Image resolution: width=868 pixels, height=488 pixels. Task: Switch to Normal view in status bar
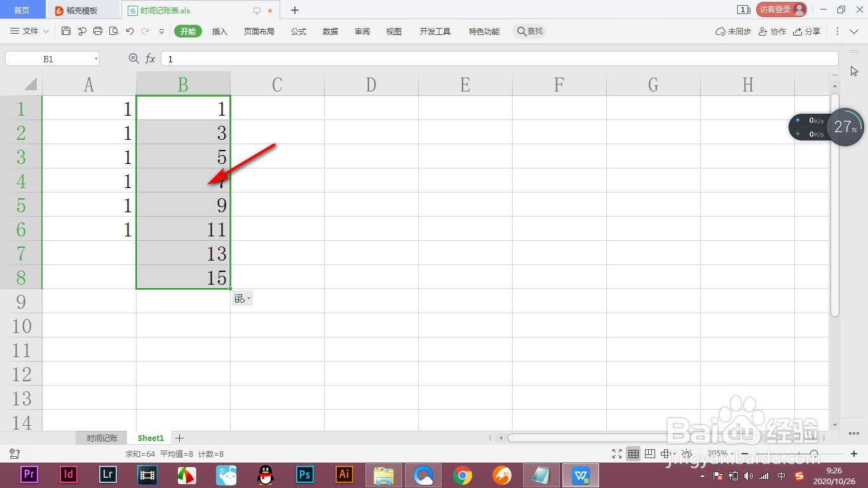(x=633, y=454)
